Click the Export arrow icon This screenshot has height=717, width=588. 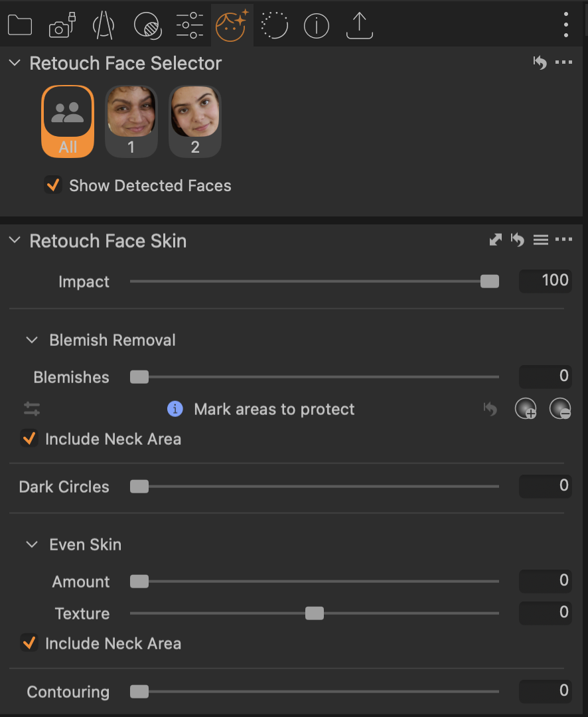(359, 25)
